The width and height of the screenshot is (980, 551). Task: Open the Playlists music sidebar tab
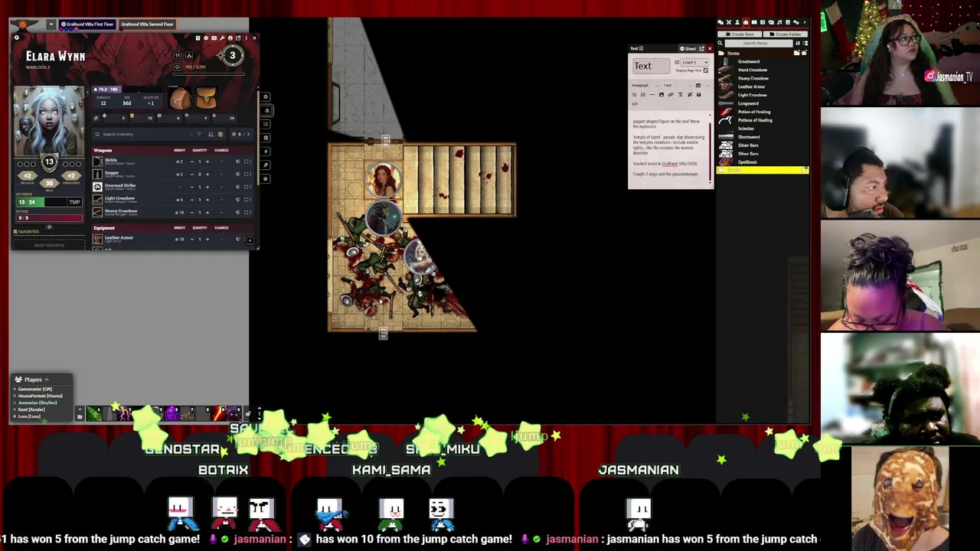pos(779,22)
